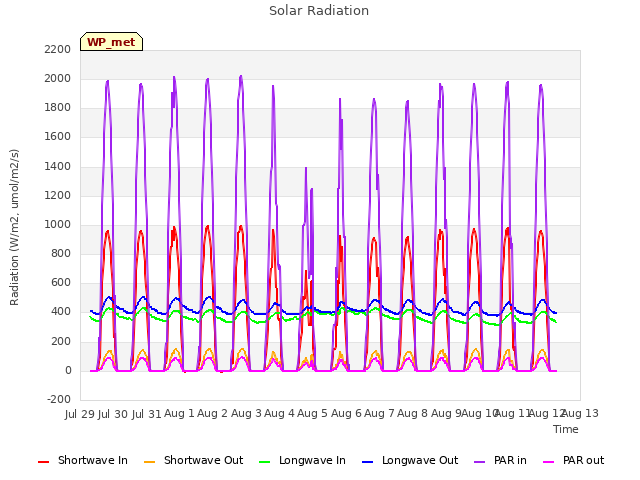Click the 800 y-axis tick label
The width and height of the screenshot is (640, 480).
pos(61,253)
